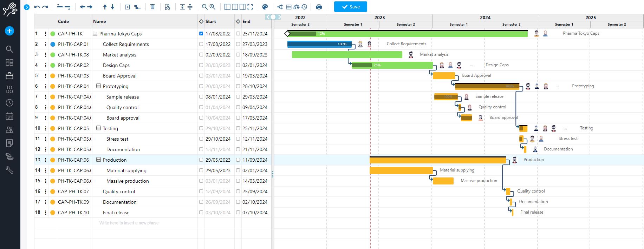644x249 pixels.
Task: Collapse the Pharma Tokyo Caps root
Action: (x=95, y=33)
